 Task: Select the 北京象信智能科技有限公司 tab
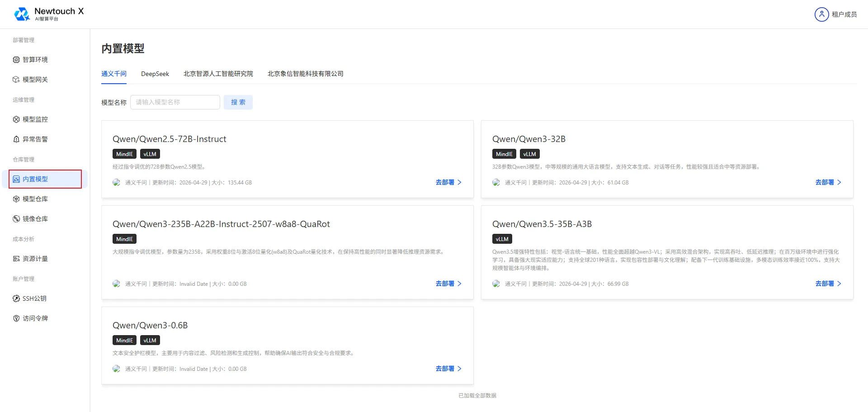(x=306, y=74)
